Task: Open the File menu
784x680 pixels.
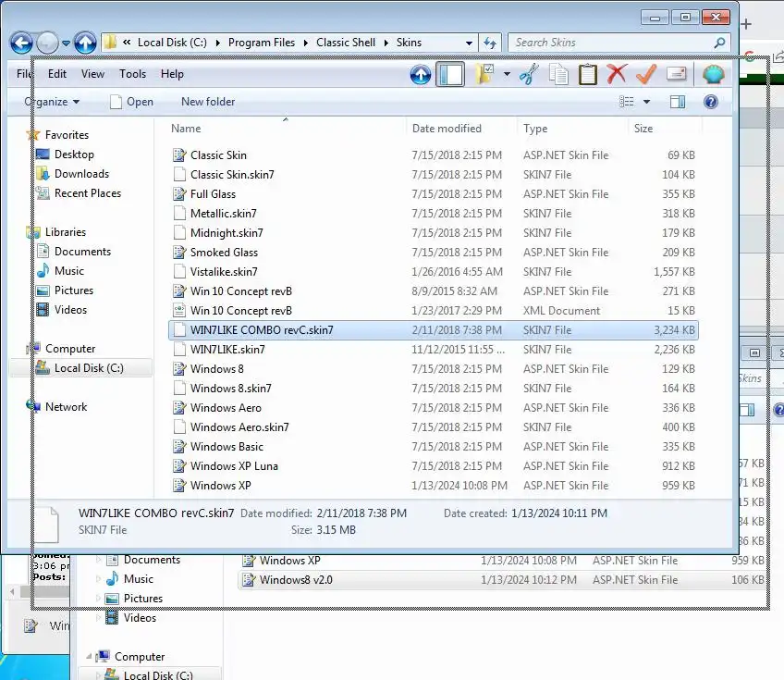Action: tap(24, 74)
